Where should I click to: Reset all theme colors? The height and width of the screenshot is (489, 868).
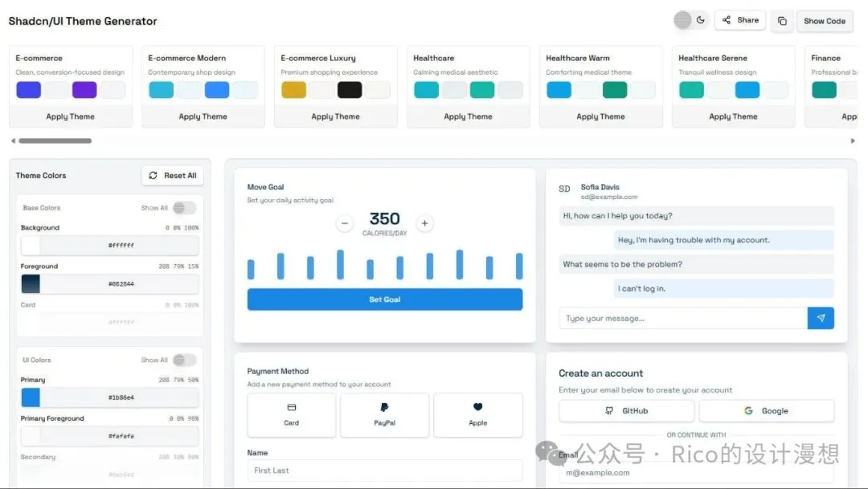(x=173, y=175)
